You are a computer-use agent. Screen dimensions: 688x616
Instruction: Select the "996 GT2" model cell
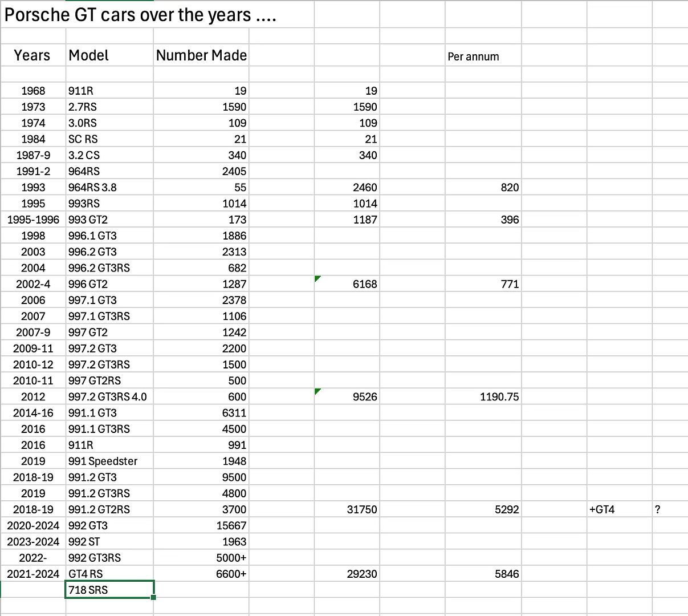pyautogui.click(x=109, y=284)
